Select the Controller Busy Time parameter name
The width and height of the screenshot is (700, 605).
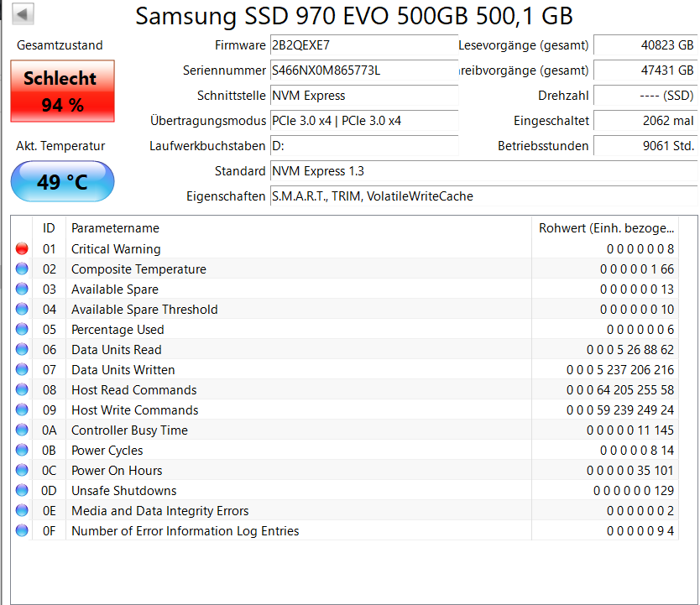(x=129, y=430)
